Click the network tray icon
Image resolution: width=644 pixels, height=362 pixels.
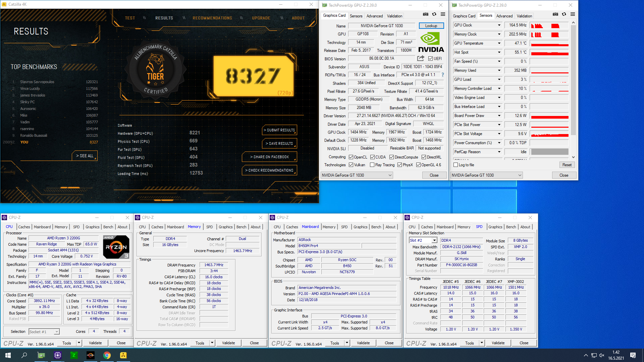click(x=594, y=355)
